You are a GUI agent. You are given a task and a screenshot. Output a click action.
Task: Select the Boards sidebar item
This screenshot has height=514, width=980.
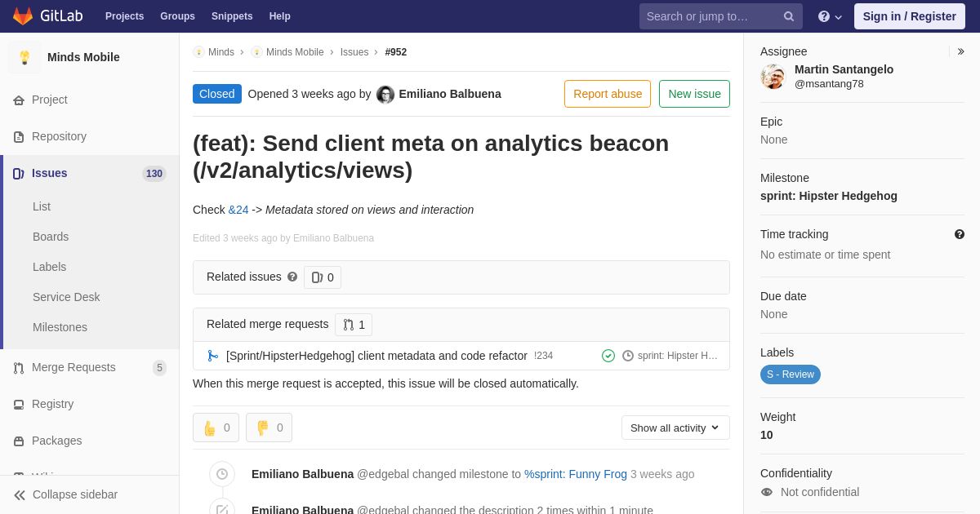pos(51,237)
